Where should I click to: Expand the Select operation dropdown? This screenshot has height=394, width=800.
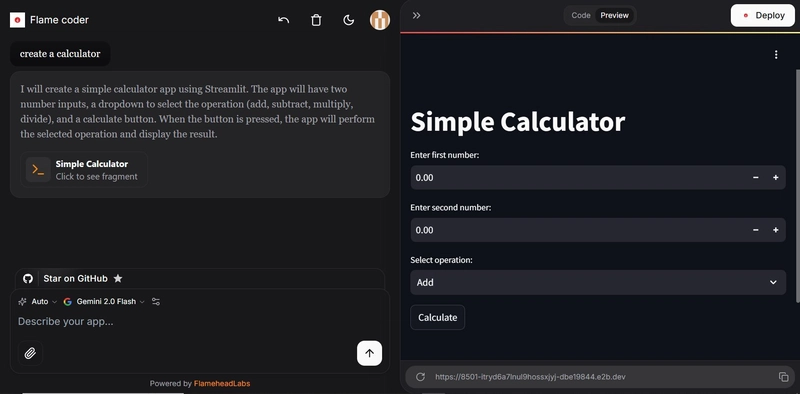(x=598, y=282)
